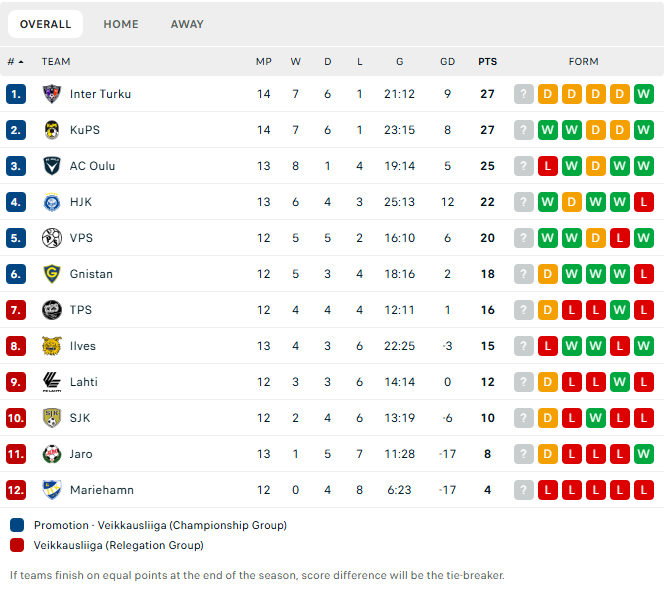Open the VPS team link
Viewport: 665px width, 589px height.
tap(81, 238)
